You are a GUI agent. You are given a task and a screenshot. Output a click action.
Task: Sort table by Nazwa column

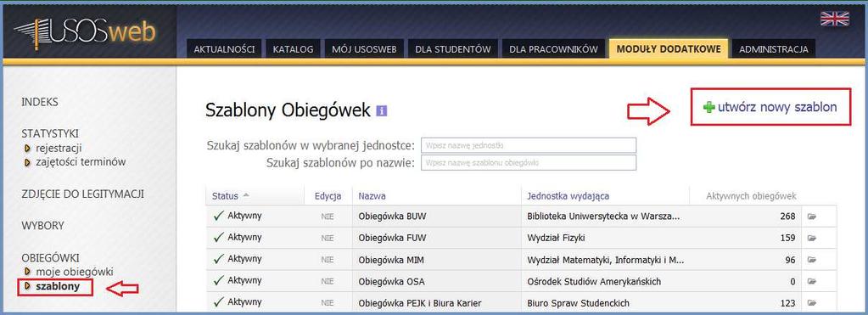point(372,196)
